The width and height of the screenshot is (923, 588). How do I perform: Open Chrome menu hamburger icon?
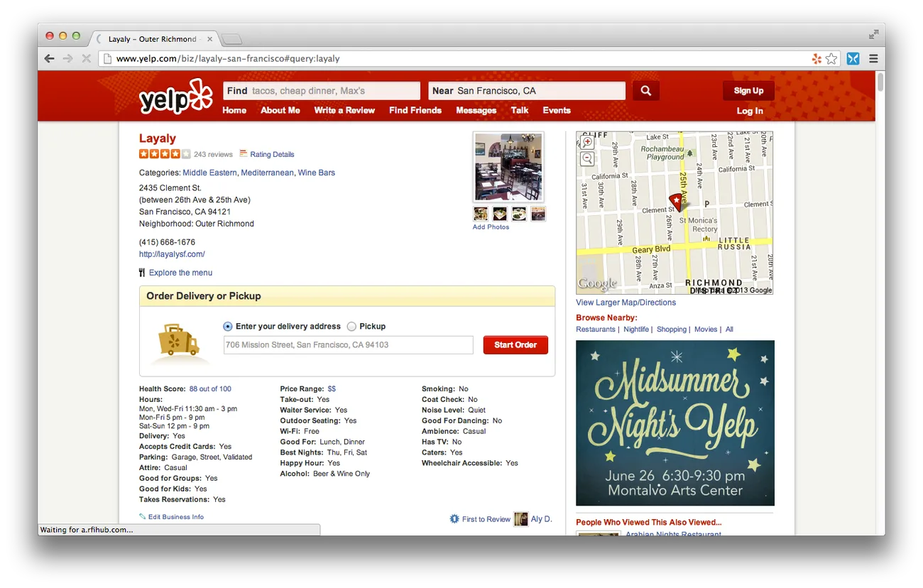(x=873, y=59)
